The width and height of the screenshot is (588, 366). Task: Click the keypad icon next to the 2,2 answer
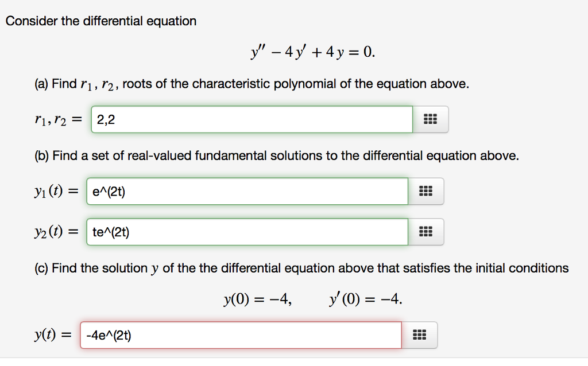click(431, 119)
